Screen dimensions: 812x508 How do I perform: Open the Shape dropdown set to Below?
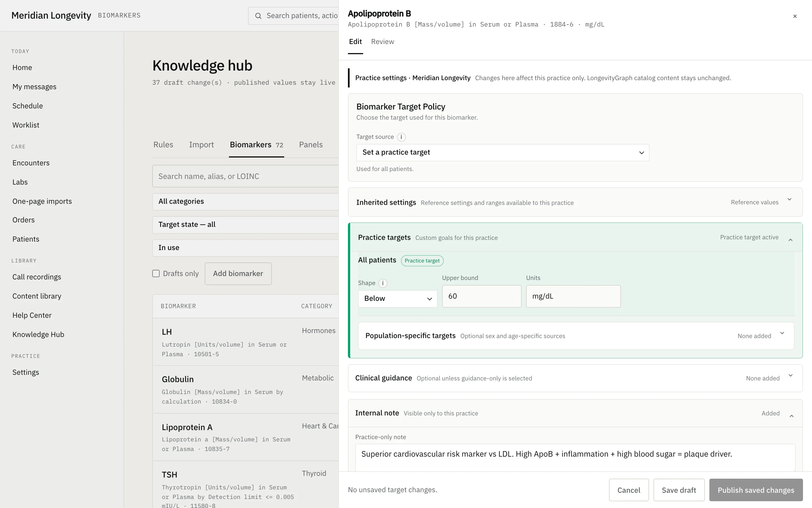pyautogui.click(x=398, y=299)
